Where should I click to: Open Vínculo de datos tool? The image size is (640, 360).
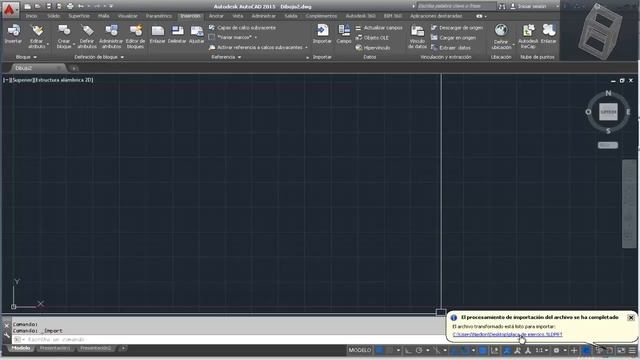(x=417, y=36)
